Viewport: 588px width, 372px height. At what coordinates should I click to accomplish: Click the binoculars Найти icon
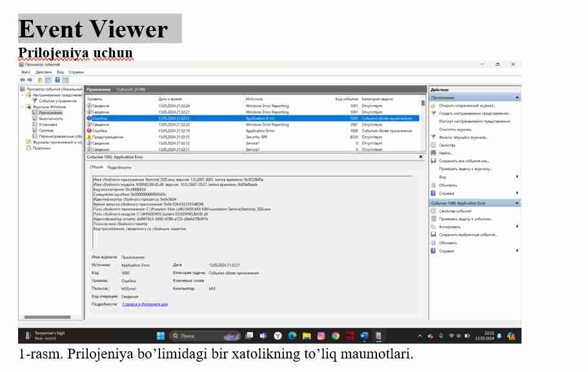[x=434, y=153]
